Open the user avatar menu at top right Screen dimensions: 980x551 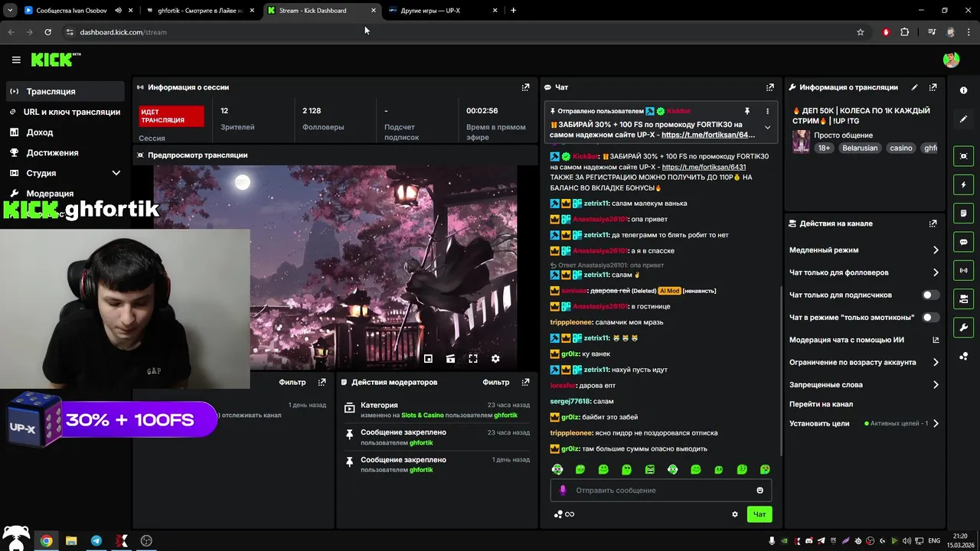951,60
